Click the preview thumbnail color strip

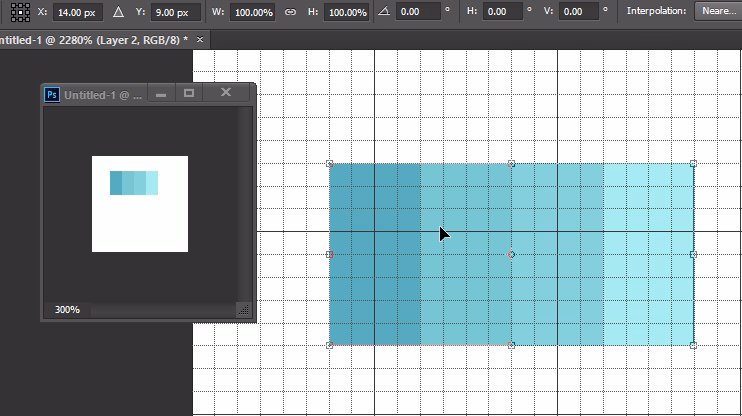(x=134, y=183)
